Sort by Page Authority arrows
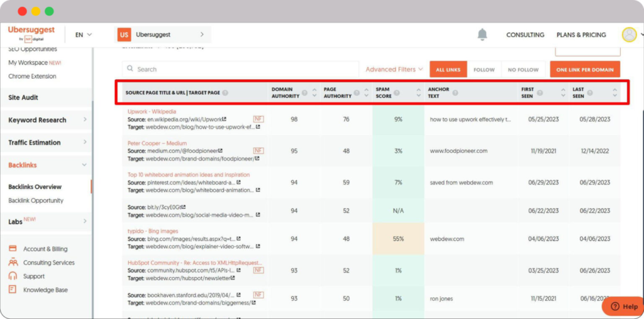Viewport: 644px width, 319px height. tap(367, 93)
